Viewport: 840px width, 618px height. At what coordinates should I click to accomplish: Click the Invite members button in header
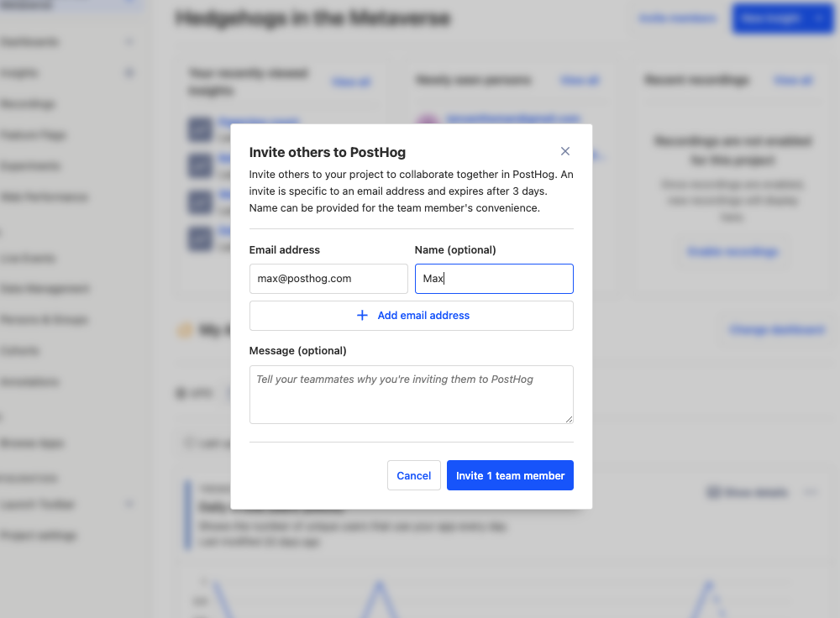pos(677,18)
